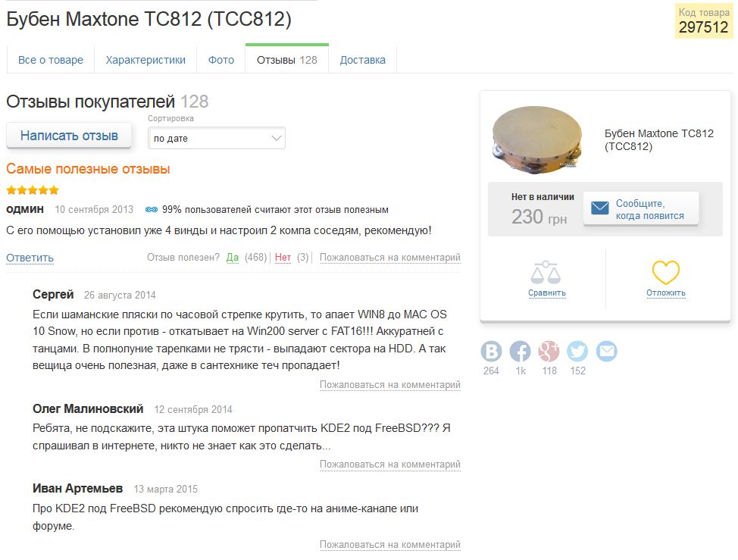Click the product code '297512'
This screenshot has width=738, height=560.
[x=704, y=27]
